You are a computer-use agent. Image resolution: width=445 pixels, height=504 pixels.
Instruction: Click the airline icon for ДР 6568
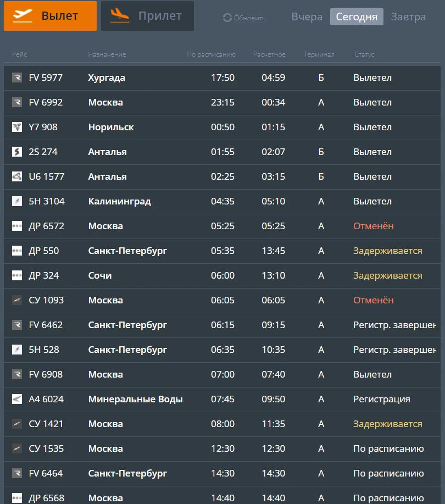[x=17, y=498]
